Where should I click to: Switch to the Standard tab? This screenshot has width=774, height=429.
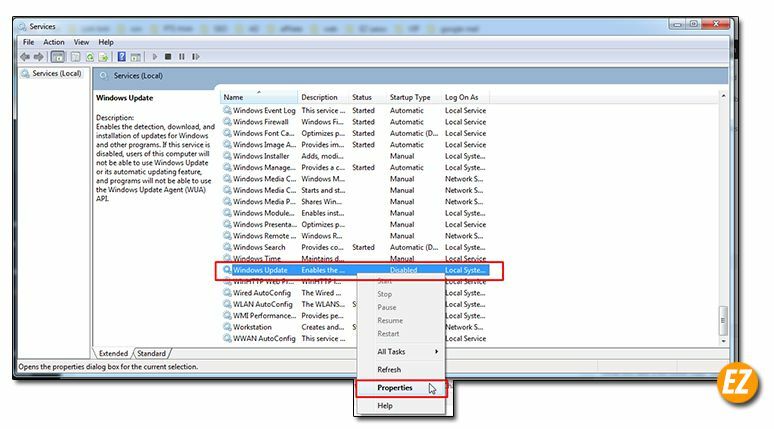pos(152,353)
